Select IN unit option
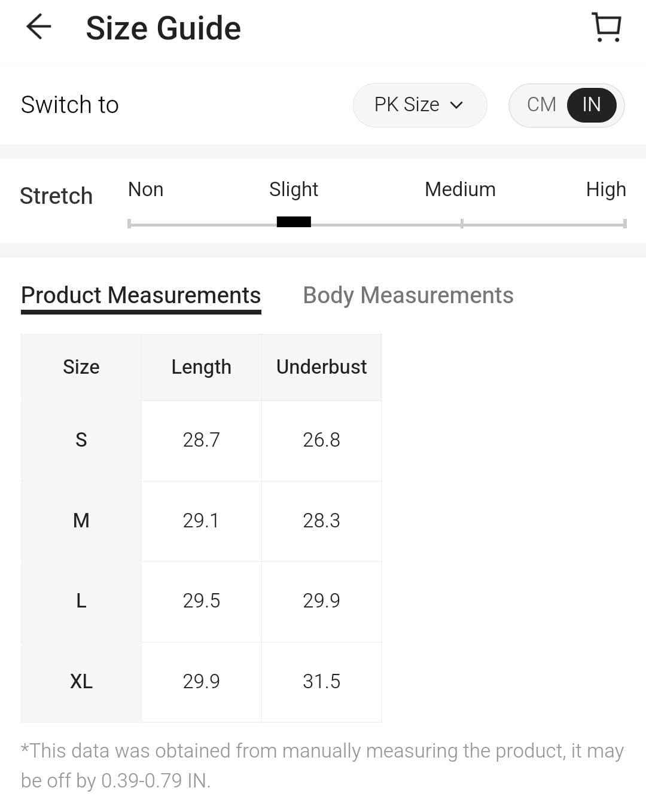This screenshot has height=812, width=646. [591, 105]
